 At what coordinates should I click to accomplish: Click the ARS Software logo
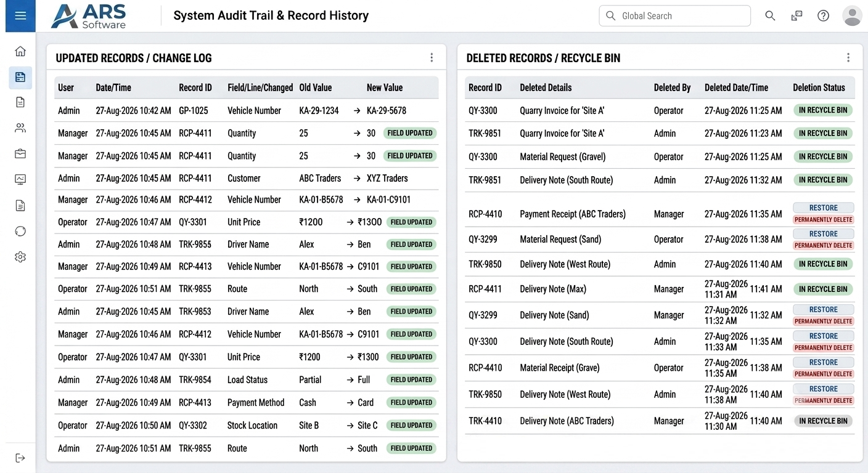click(x=89, y=16)
